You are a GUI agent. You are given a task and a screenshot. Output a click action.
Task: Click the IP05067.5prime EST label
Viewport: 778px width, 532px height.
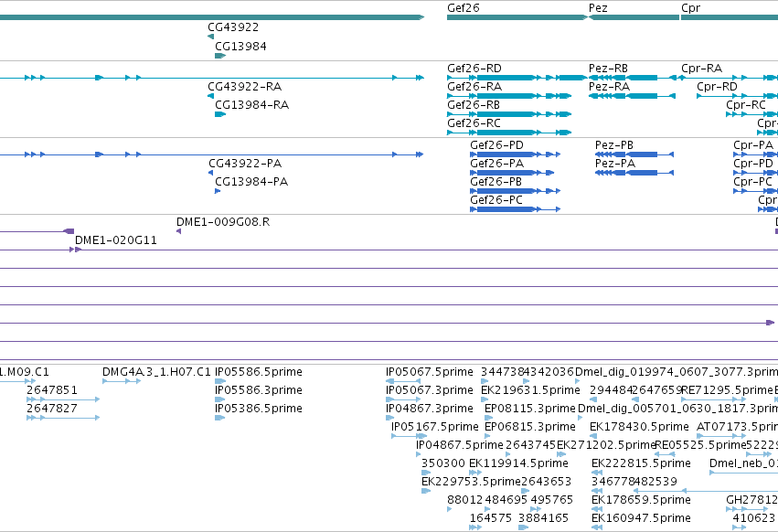[430, 372]
